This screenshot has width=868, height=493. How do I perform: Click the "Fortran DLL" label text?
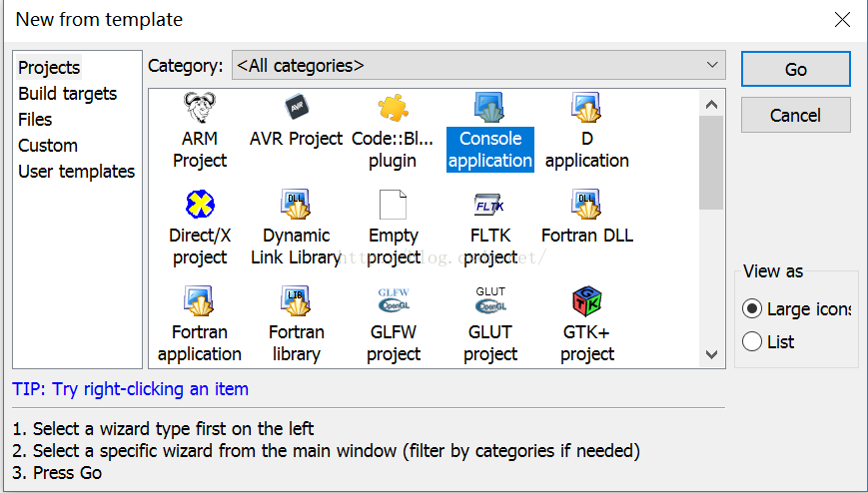[586, 236]
